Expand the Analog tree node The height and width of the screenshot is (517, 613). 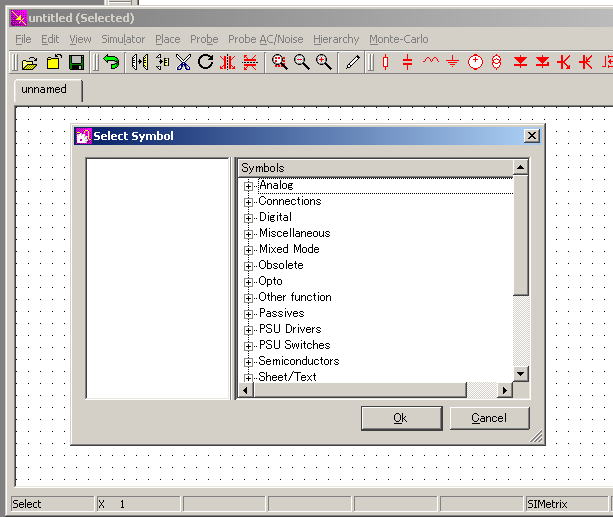click(248, 186)
